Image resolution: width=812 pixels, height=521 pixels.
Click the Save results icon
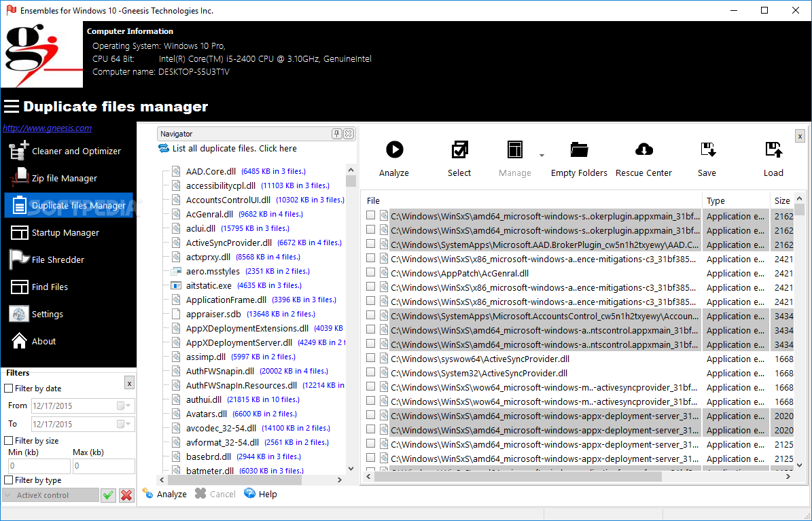click(707, 149)
